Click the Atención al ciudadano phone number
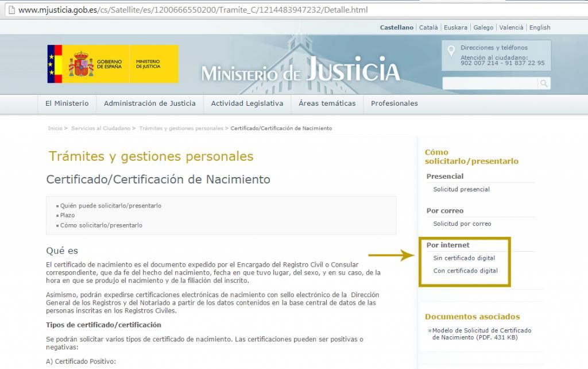Viewport: 588px width, 369px height. click(502, 63)
